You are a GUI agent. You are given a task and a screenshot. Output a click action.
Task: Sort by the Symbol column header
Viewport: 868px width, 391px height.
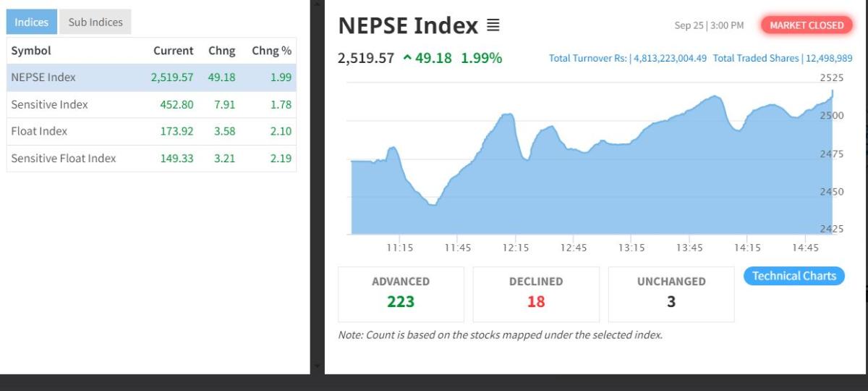click(x=31, y=51)
